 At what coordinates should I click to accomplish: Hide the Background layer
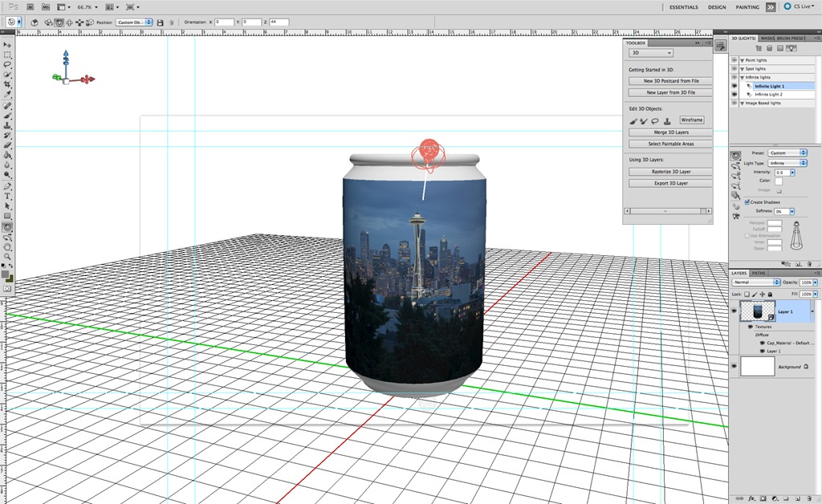733,367
